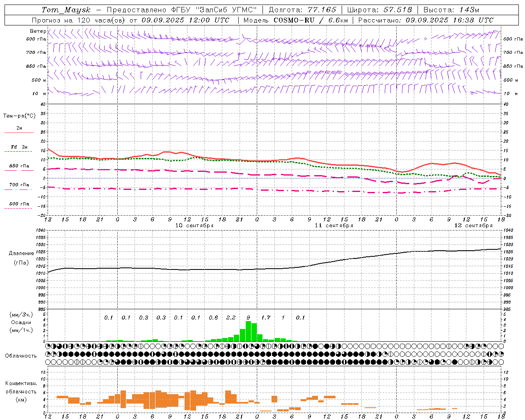
Task: Click the "Облачность" cloudiness label
Action: coord(21,356)
